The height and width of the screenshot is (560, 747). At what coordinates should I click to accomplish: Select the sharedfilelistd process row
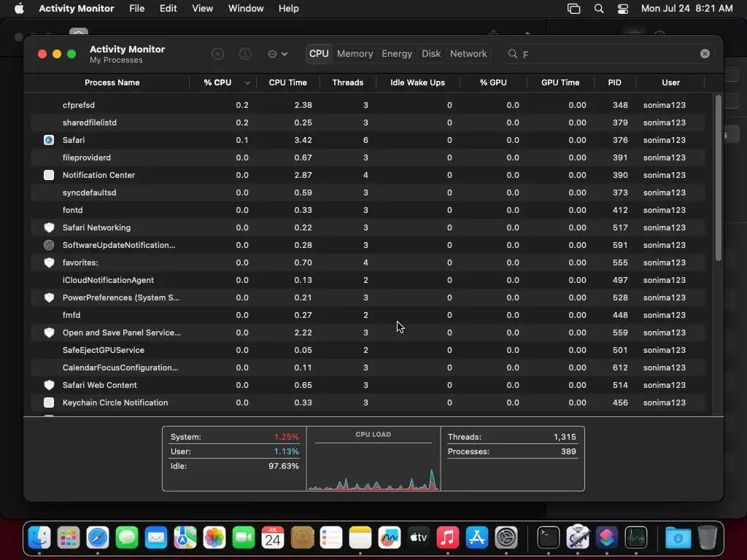368,122
